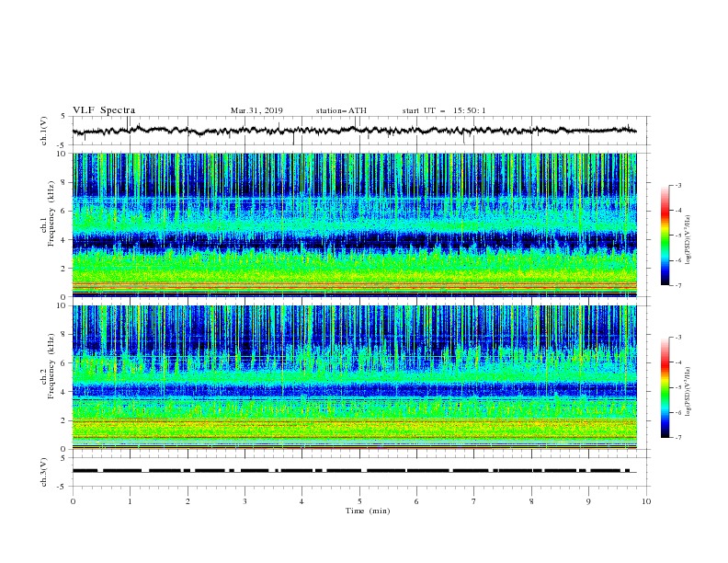This screenshot has height=563, width=728.
Task: Click time axis tick label '9'
Action: [588, 501]
